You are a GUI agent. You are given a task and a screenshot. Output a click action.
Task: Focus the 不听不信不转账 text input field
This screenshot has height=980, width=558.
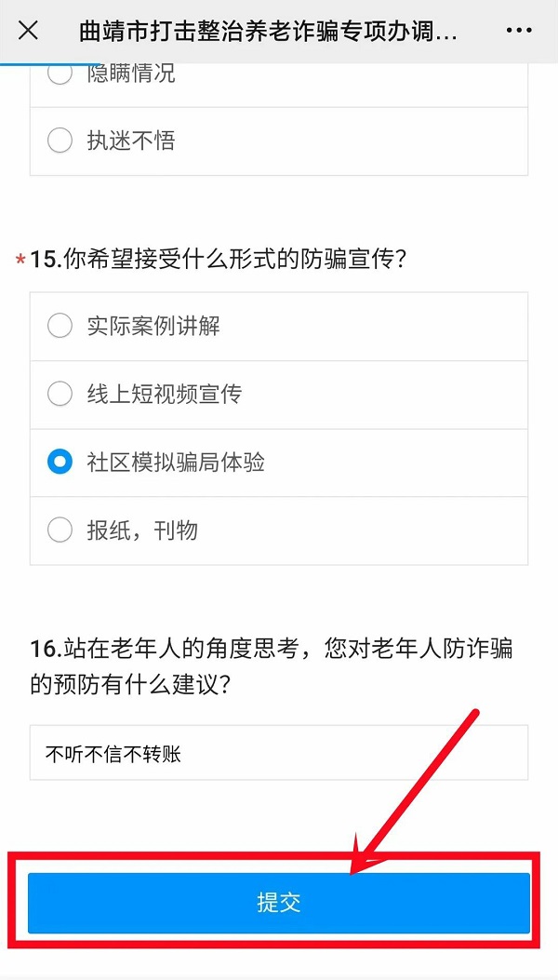(x=279, y=753)
